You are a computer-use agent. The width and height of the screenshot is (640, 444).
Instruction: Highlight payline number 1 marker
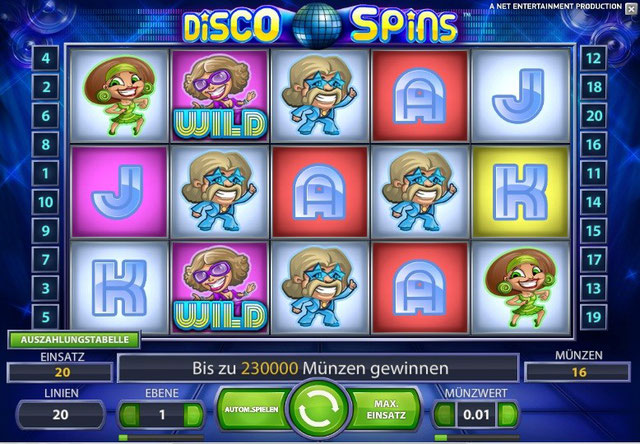45,173
